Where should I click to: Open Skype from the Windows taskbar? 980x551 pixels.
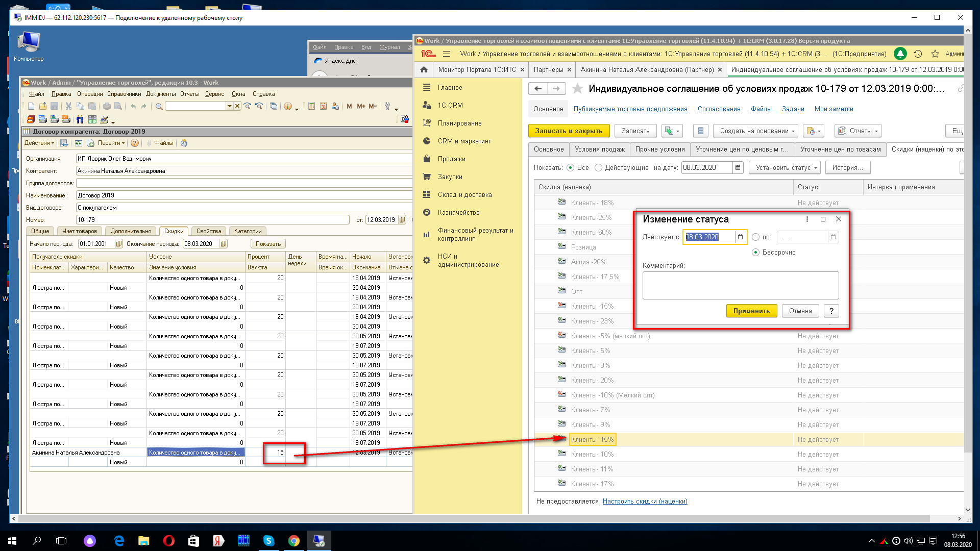[268, 541]
